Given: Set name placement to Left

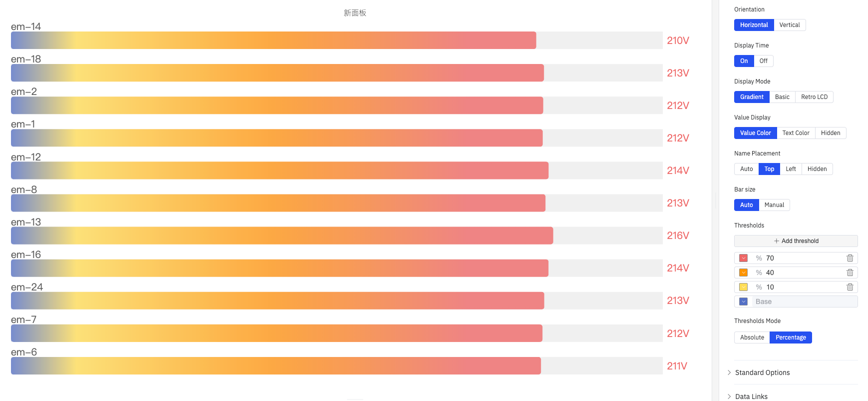Looking at the screenshot, I should [x=791, y=169].
